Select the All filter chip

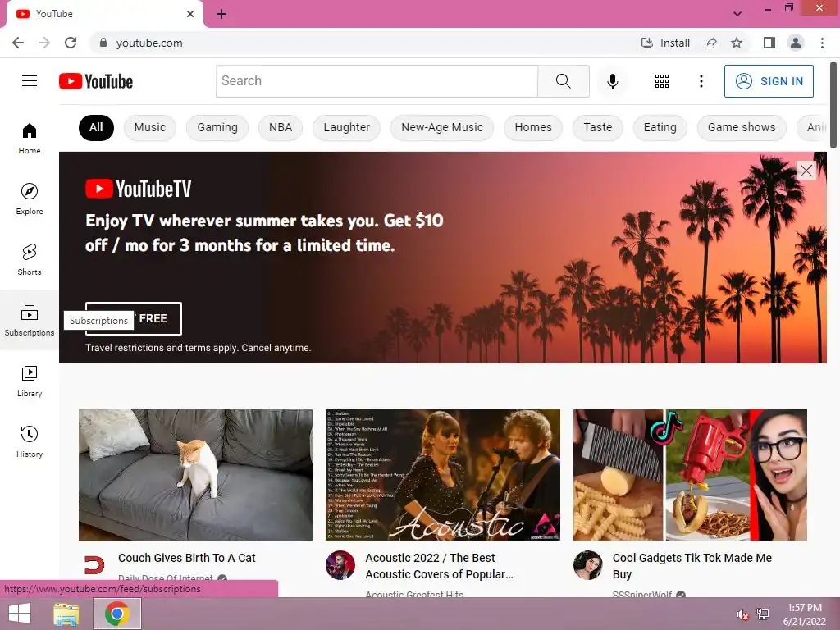[97, 127]
